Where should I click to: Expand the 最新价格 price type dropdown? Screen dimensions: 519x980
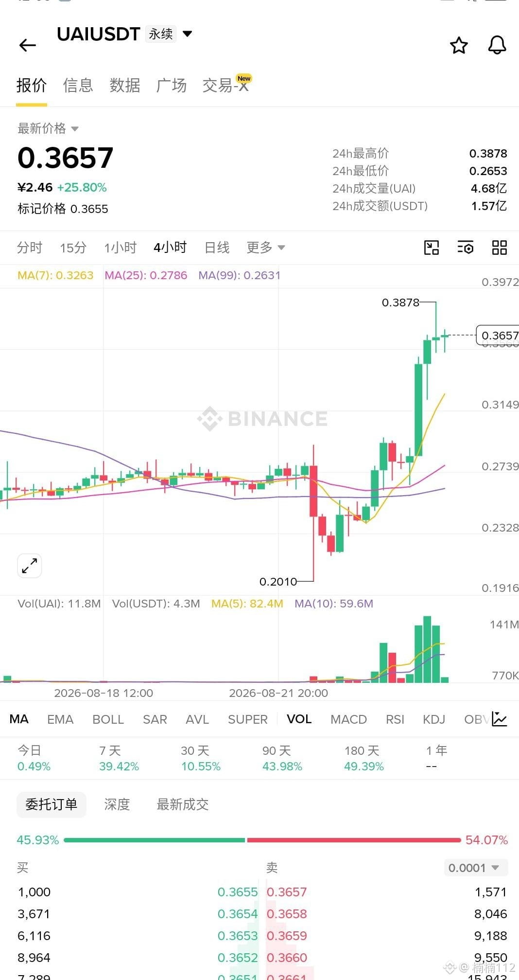pyautogui.click(x=75, y=129)
